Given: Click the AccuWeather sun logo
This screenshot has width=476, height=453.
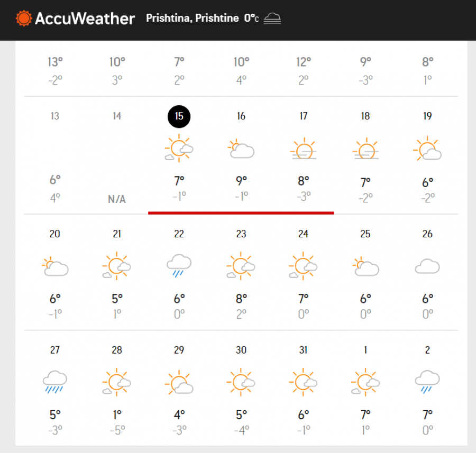Looking at the screenshot, I should (x=24, y=18).
